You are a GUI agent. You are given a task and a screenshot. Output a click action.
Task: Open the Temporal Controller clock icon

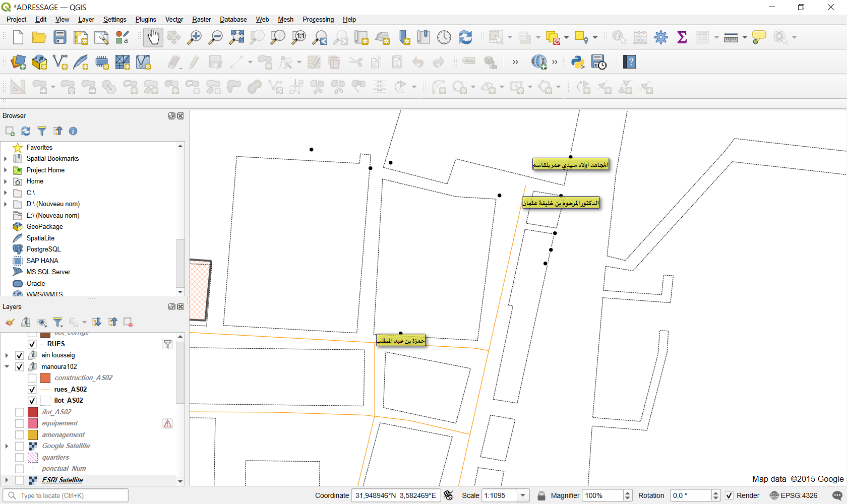tap(444, 37)
